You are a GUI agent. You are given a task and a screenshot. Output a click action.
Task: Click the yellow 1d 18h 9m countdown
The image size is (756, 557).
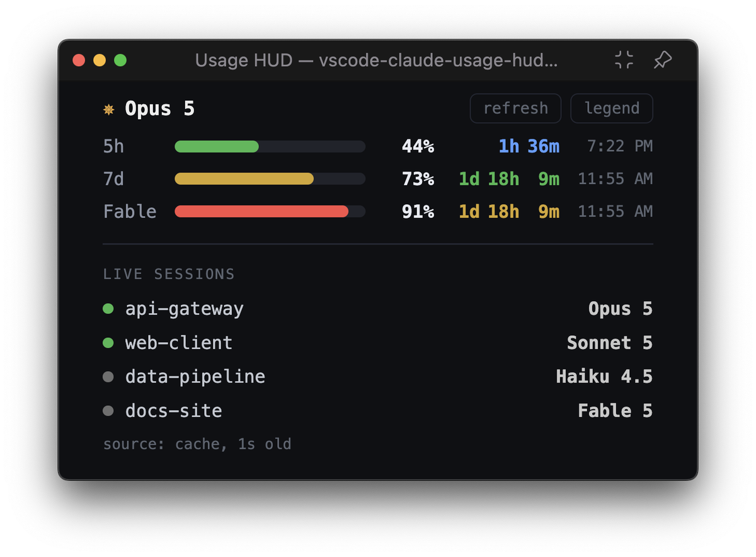(509, 211)
